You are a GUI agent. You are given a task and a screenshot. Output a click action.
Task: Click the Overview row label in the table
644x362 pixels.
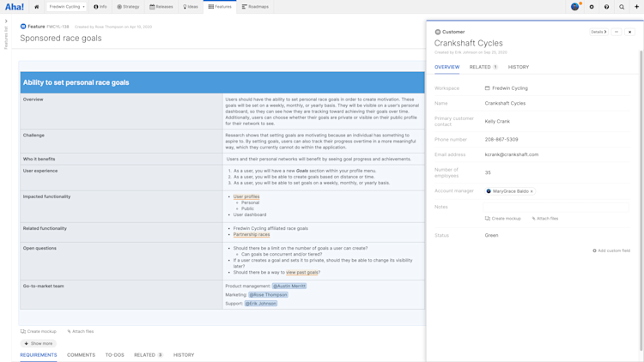point(33,100)
